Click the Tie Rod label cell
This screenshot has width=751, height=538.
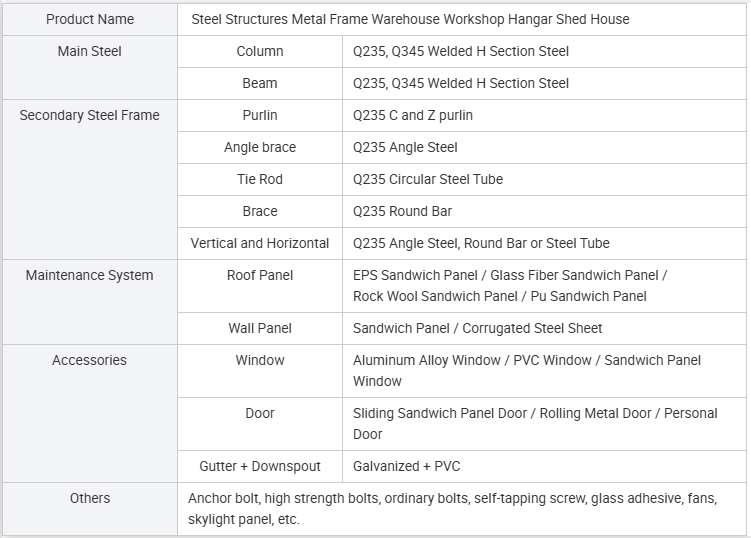[x=260, y=180]
